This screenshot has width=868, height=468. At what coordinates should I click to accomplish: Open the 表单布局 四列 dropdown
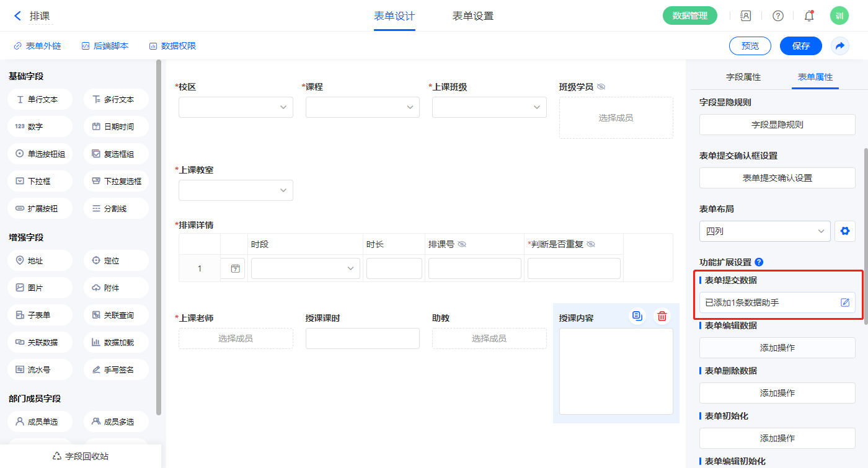click(x=764, y=231)
